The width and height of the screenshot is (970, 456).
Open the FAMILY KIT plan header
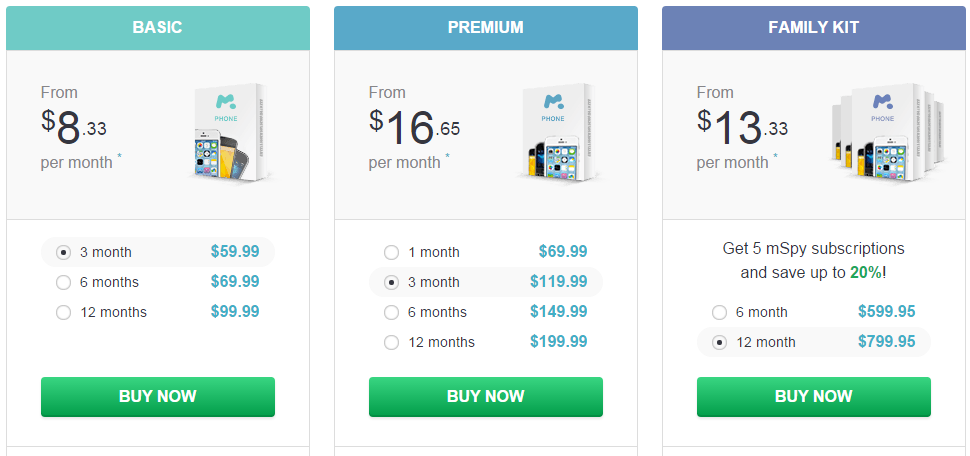[813, 28]
